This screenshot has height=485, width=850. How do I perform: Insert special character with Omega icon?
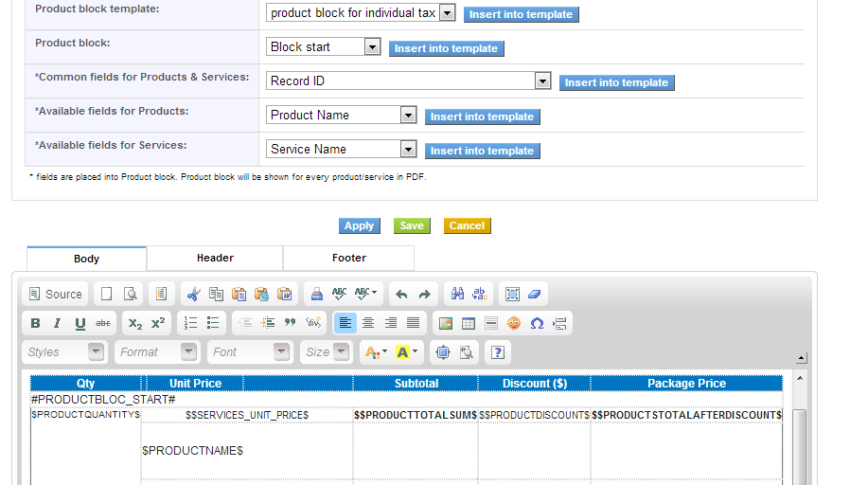536,323
